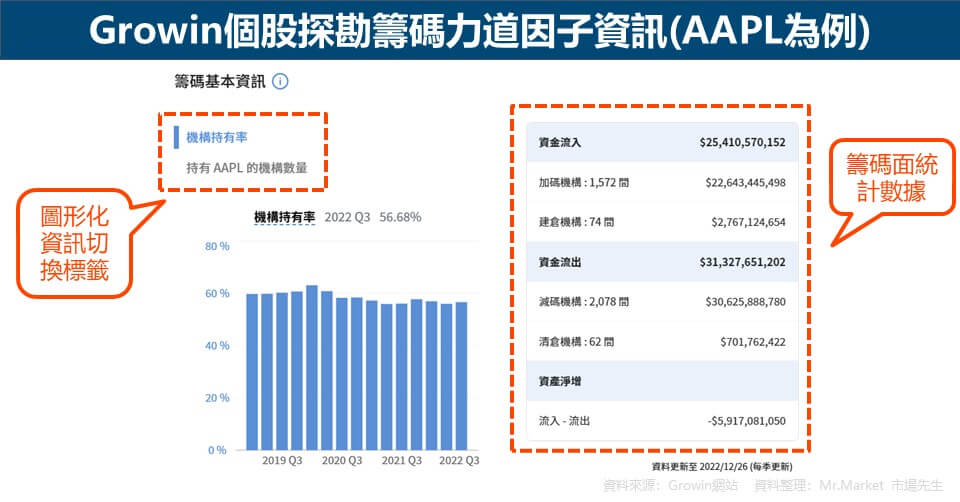Screen dimensions: 960x502
Task: Click the 資料更新至 2022/12/26 note
Action: point(722,466)
